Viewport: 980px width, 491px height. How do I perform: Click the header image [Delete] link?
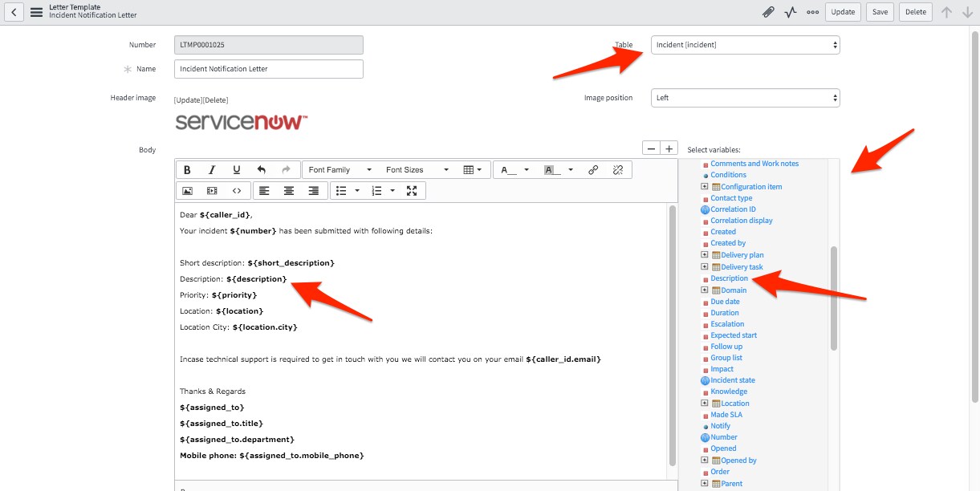pyautogui.click(x=215, y=100)
